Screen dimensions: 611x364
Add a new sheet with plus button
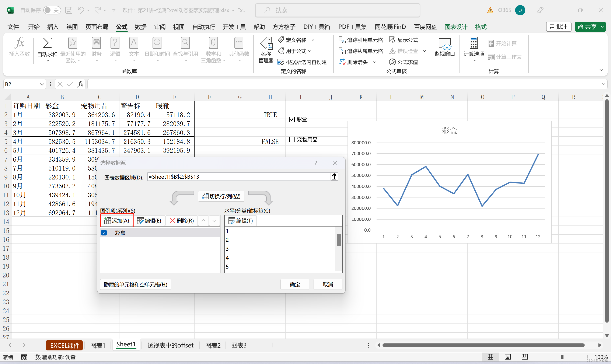pos(272,345)
